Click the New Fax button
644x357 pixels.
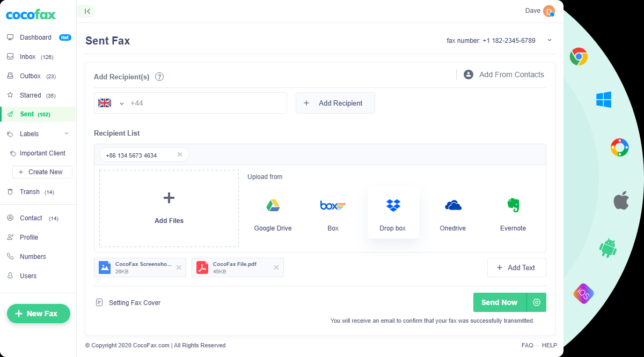click(39, 314)
